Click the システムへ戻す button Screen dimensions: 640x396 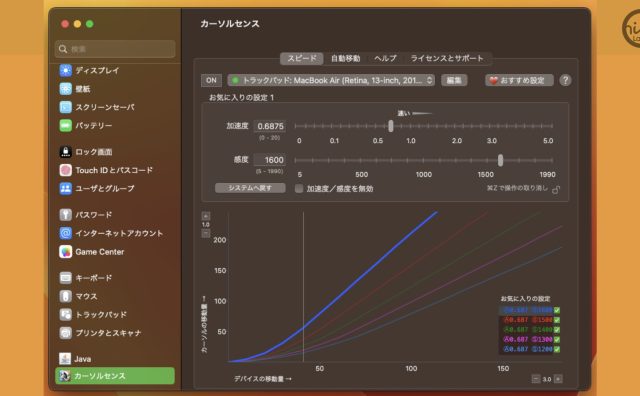pos(250,188)
